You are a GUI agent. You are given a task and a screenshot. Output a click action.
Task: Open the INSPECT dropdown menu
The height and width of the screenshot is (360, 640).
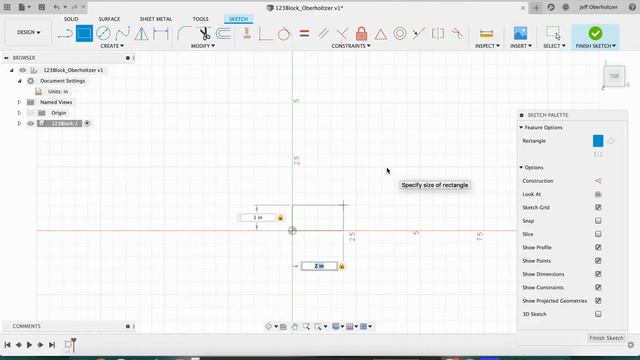(487, 46)
